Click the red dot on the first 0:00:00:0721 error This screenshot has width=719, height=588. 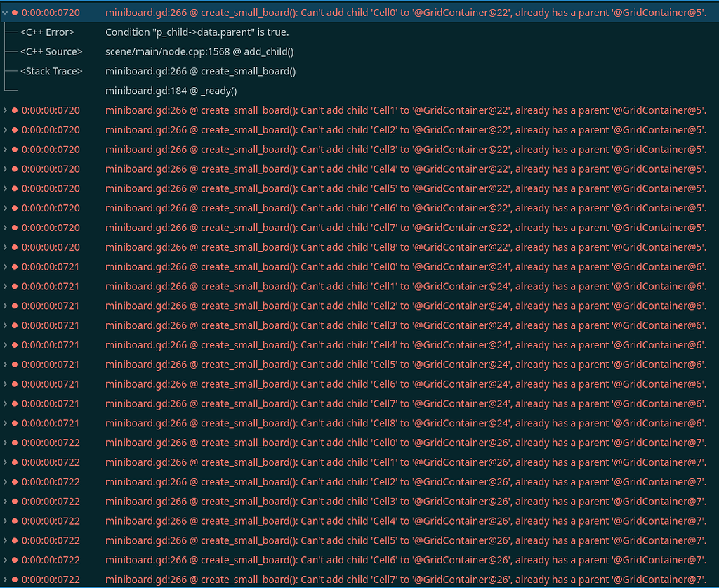click(x=15, y=267)
